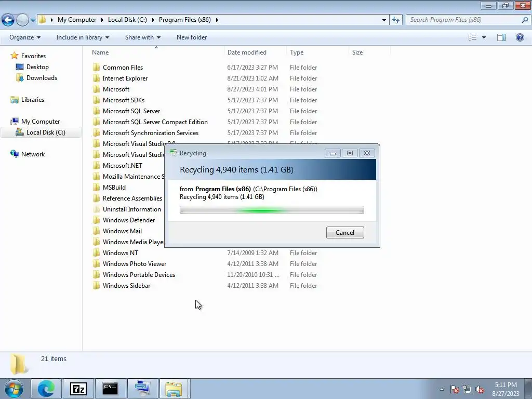Select Network in the navigation pane
The height and width of the screenshot is (399, 532).
point(33,154)
